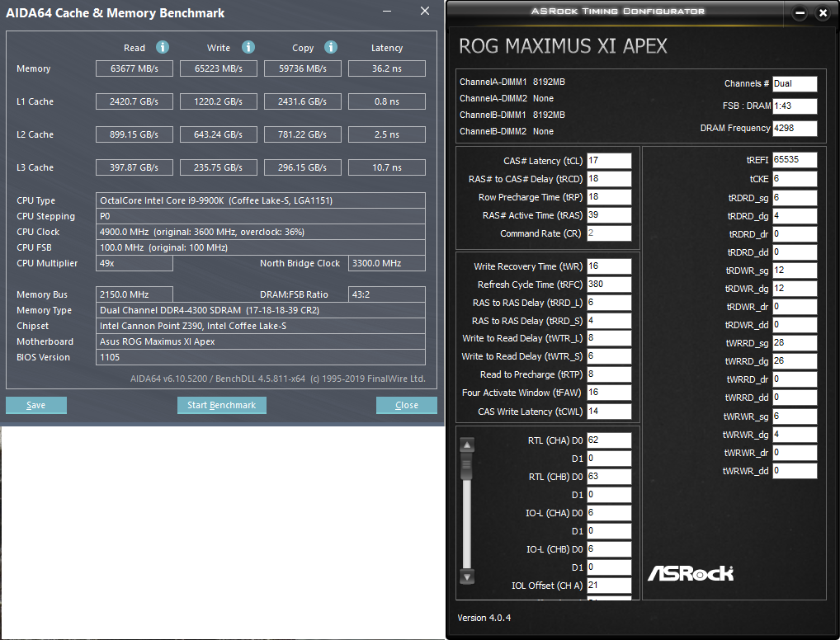Click the IO-L (CHA) D0 field
This screenshot has height=640, width=840.
(609, 513)
